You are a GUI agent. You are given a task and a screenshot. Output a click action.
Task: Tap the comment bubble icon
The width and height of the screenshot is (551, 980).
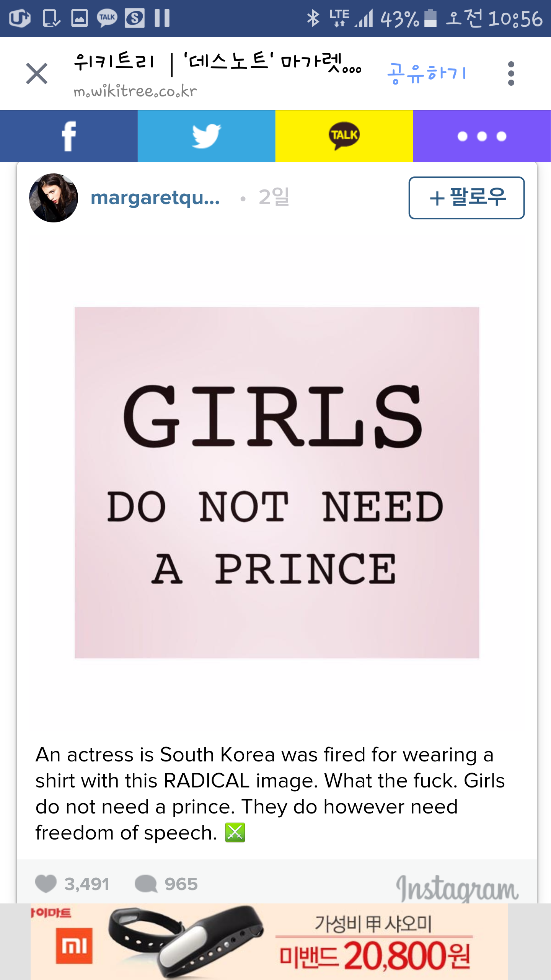[146, 884]
